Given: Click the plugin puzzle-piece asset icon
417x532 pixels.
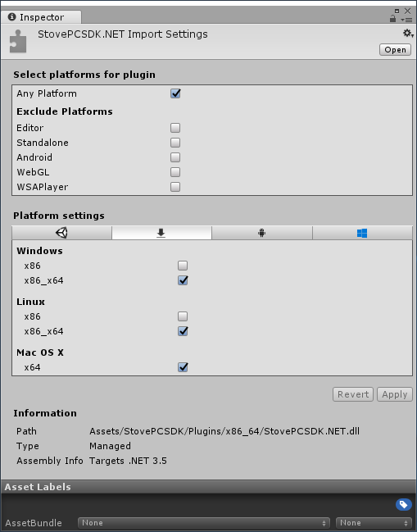Looking at the screenshot, I should 18,41.
